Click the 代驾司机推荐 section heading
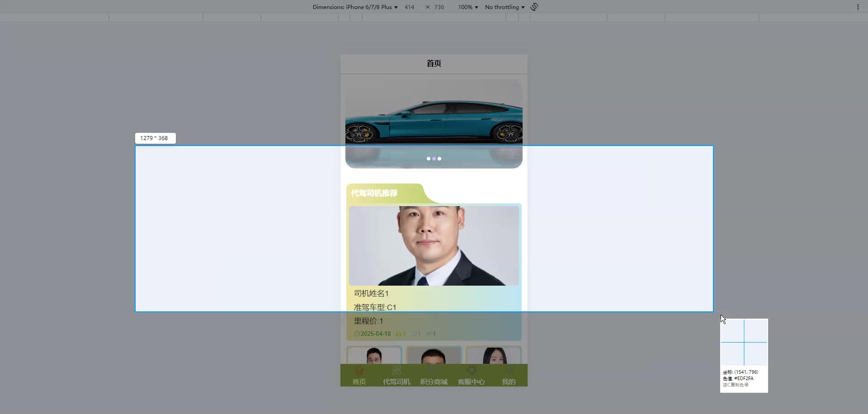The width and height of the screenshot is (868, 414). coord(374,193)
